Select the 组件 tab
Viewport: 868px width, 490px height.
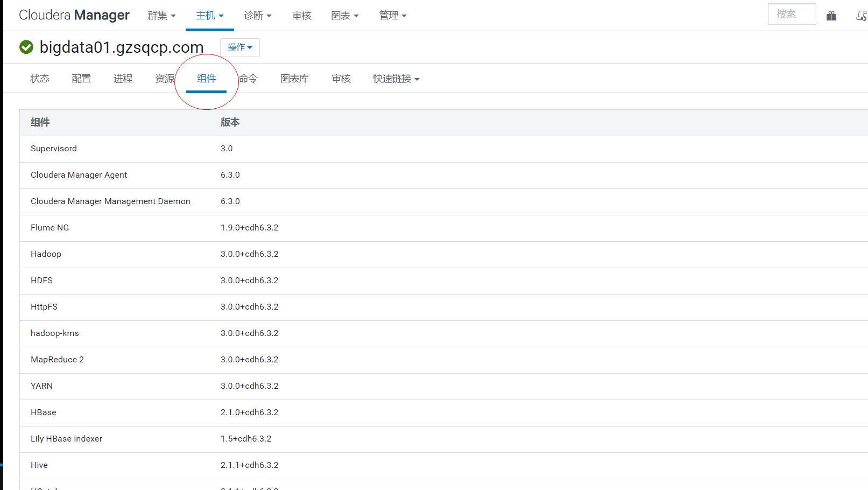tap(207, 79)
